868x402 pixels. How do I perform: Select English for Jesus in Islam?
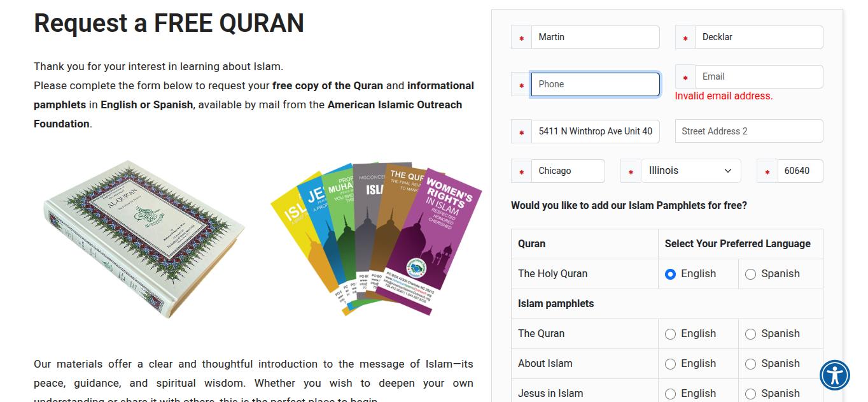tap(670, 394)
